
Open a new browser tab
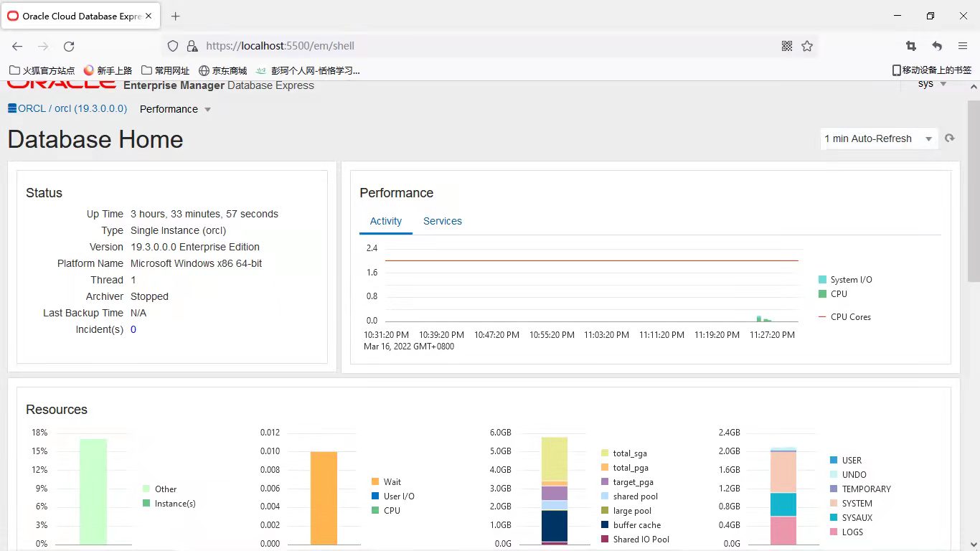176,16
